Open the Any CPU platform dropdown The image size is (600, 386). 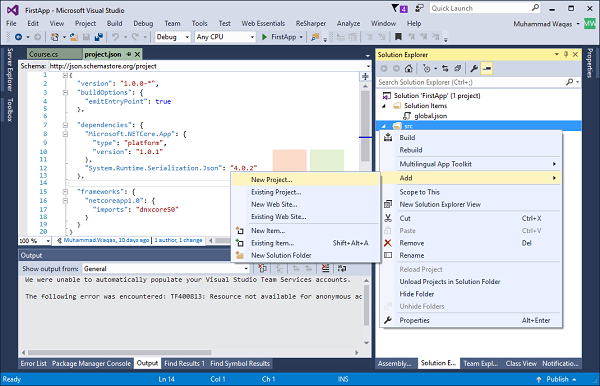point(225,37)
